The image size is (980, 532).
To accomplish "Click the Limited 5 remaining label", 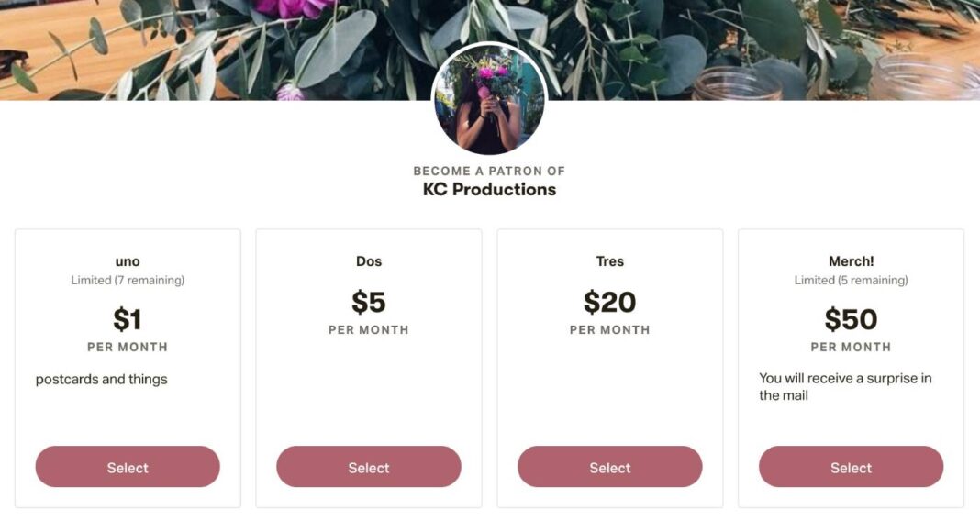I will [x=851, y=280].
